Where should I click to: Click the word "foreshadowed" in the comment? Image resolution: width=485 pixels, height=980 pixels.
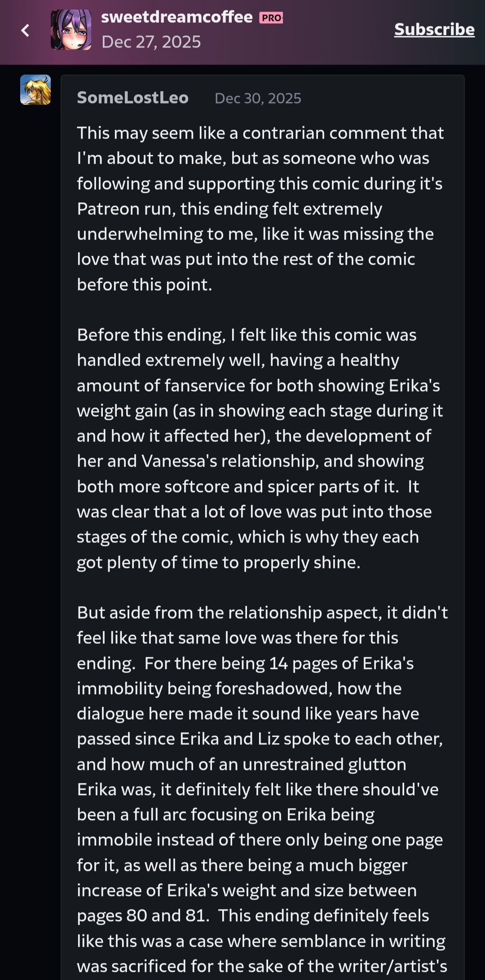point(249,689)
